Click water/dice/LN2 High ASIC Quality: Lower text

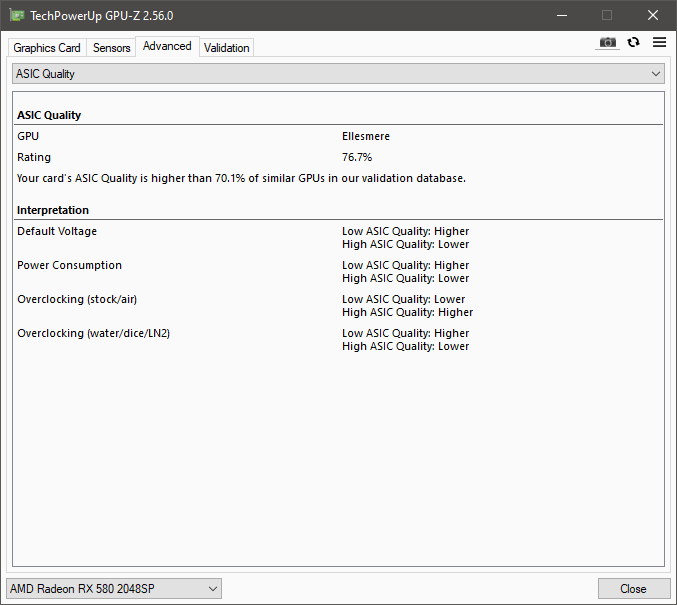coord(405,346)
